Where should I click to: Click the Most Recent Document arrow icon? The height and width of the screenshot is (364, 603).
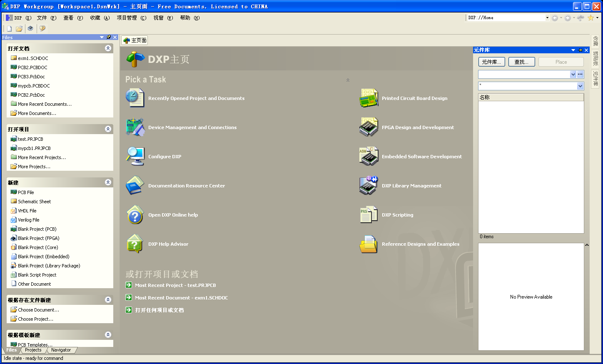[x=129, y=297]
